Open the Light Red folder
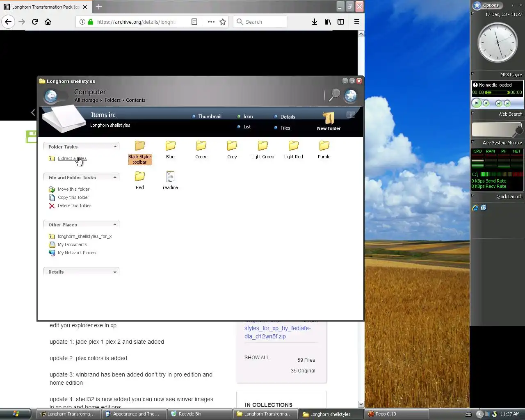The image size is (525, 420). (x=293, y=150)
